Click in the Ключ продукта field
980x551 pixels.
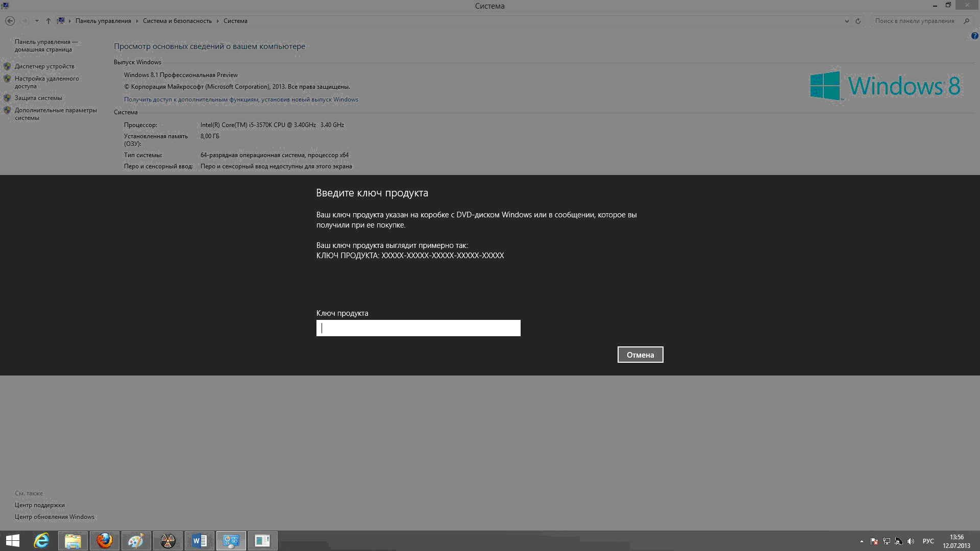click(x=418, y=328)
